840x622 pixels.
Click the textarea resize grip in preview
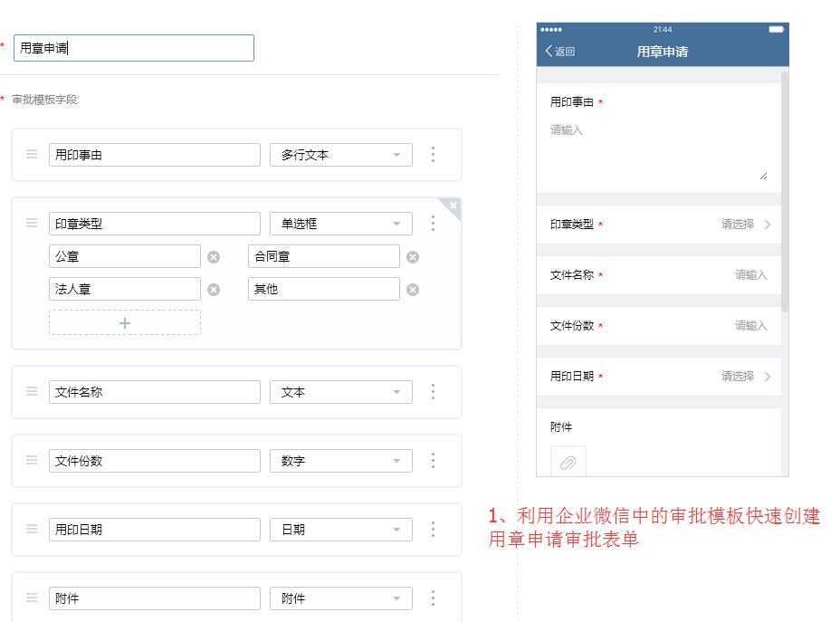(x=763, y=176)
